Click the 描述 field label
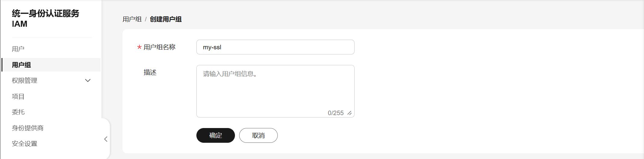 pyautogui.click(x=150, y=72)
